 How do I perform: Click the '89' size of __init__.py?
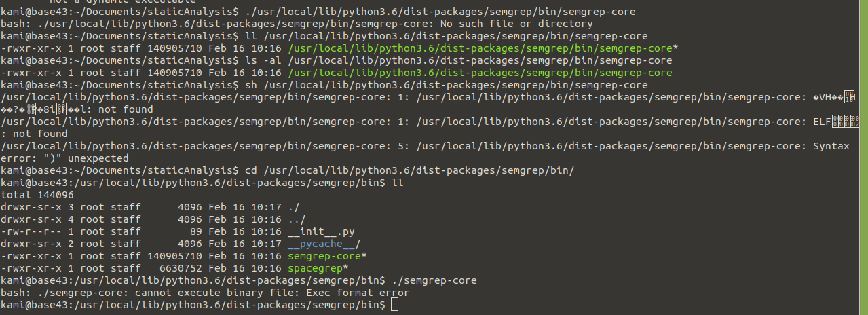[x=196, y=231]
